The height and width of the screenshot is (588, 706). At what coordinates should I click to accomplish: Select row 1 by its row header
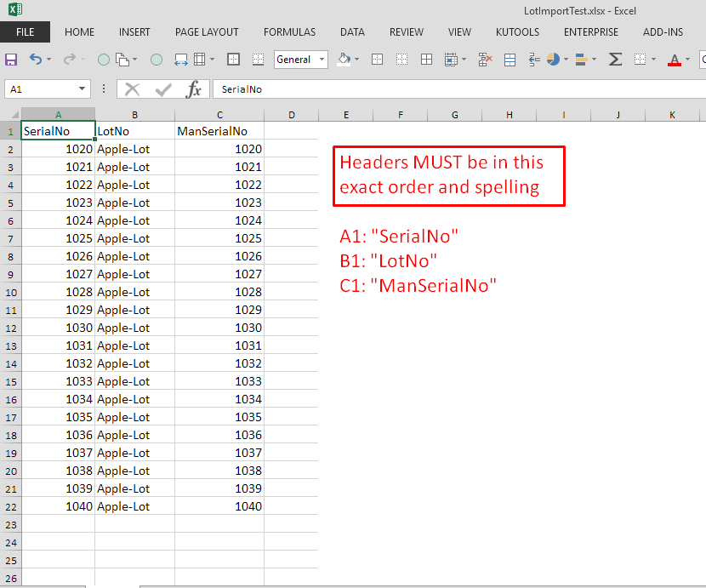10,131
